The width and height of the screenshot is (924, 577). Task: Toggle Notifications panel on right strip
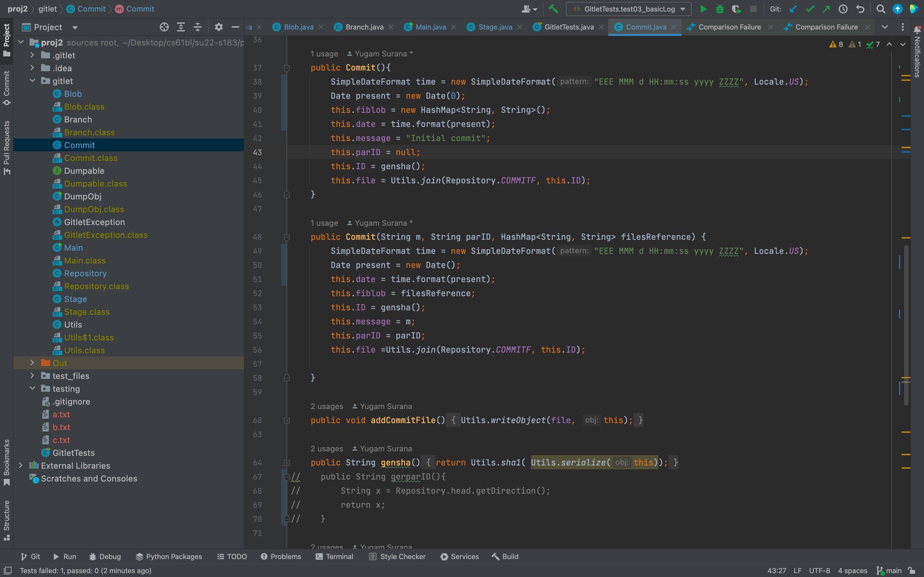pos(917,54)
